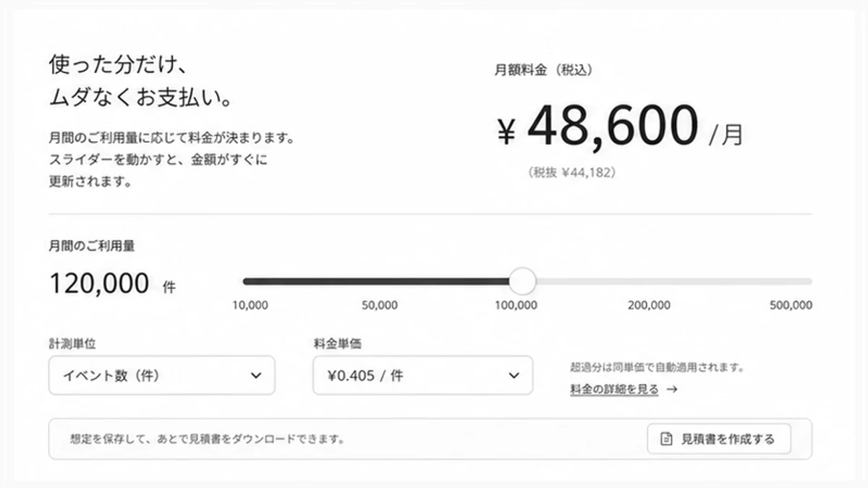Screen dimensions: 868x488
Task: Open the 料金単価 dropdown showing ¥0.405 / 件
Action: coord(422,375)
